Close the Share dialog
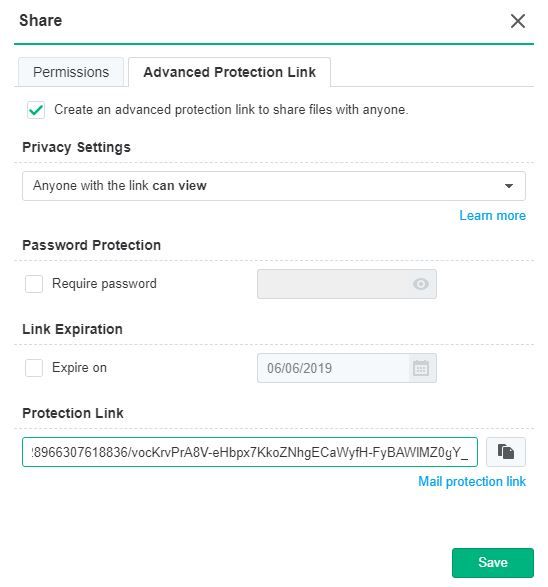The height and width of the screenshot is (587, 548). (518, 21)
